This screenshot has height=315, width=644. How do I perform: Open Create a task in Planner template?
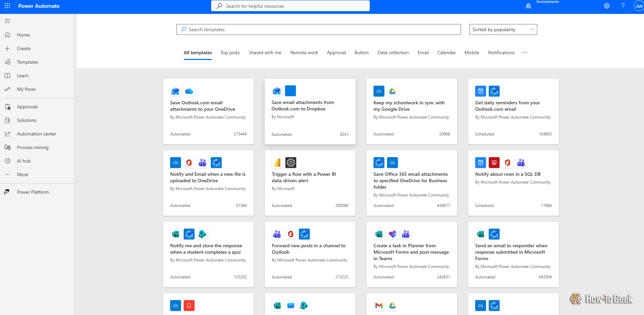coord(412,254)
